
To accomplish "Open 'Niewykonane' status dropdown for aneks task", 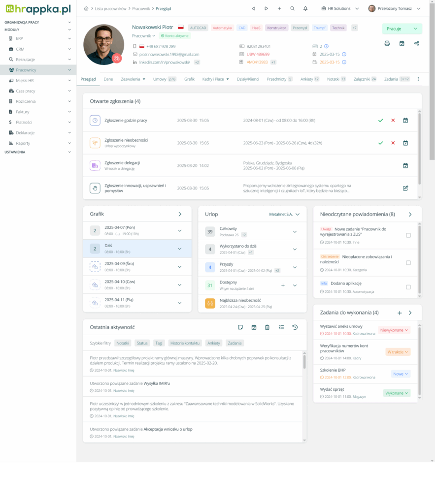I will (x=394, y=330).
